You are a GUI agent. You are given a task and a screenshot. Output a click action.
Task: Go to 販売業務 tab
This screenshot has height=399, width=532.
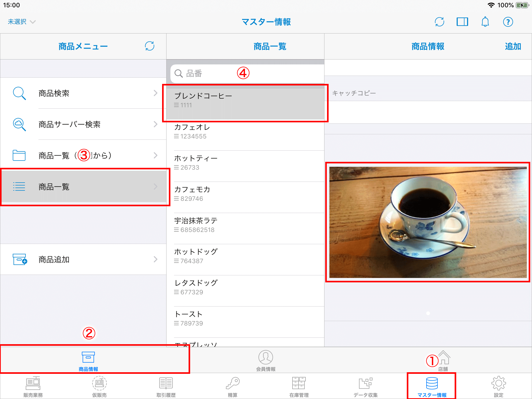(x=33, y=386)
